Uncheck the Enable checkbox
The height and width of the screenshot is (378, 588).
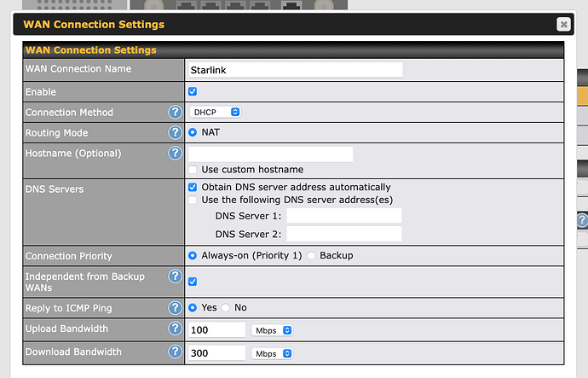point(193,91)
